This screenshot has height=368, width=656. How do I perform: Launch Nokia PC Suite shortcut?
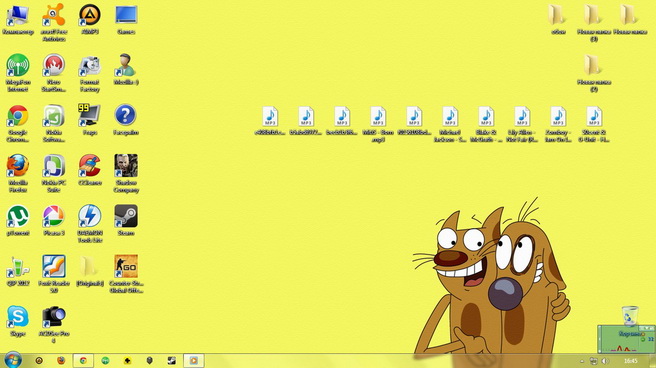[54, 174]
